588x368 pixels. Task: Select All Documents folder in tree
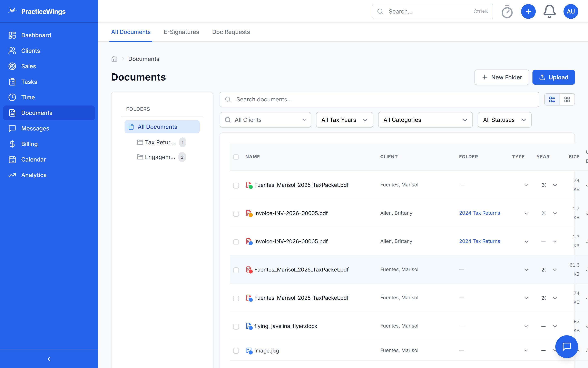click(162, 127)
